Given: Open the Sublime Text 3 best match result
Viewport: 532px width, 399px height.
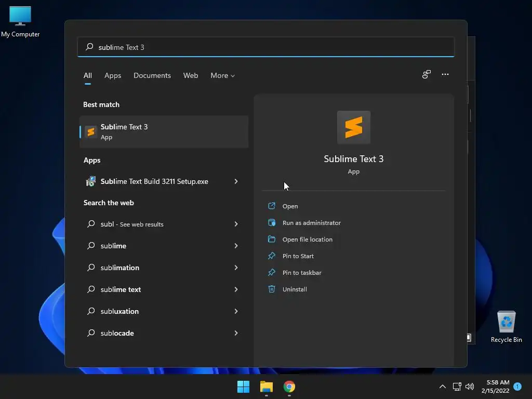Looking at the screenshot, I should (164, 131).
